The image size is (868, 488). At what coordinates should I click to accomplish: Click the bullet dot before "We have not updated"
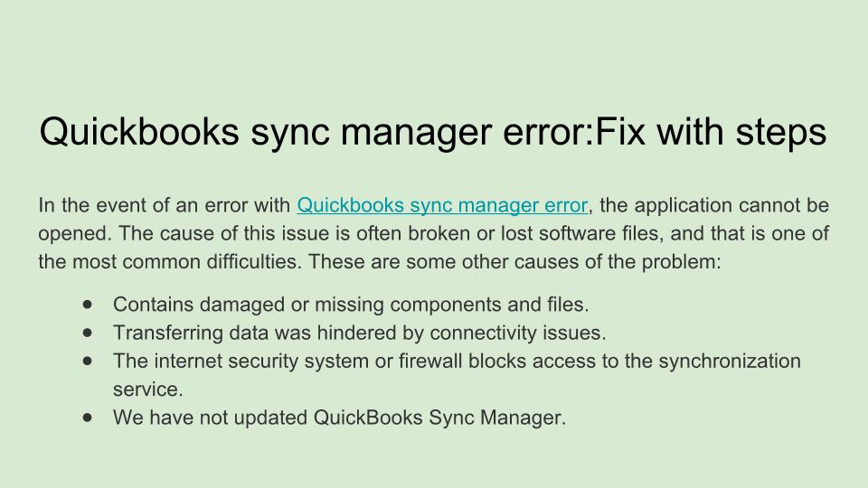point(88,418)
